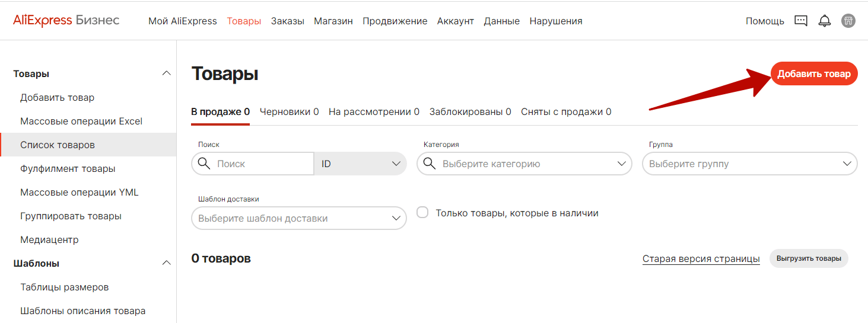Switch to the "Черновики 0" tab

coord(290,111)
